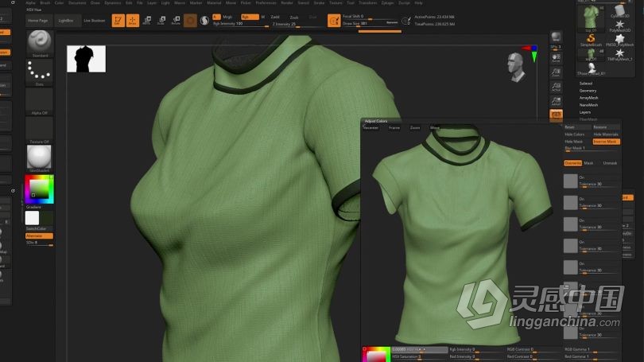Screen dimensions: 644x362
Task: Click the orange Persp icon on right shelf
Action: tap(556, 115)
